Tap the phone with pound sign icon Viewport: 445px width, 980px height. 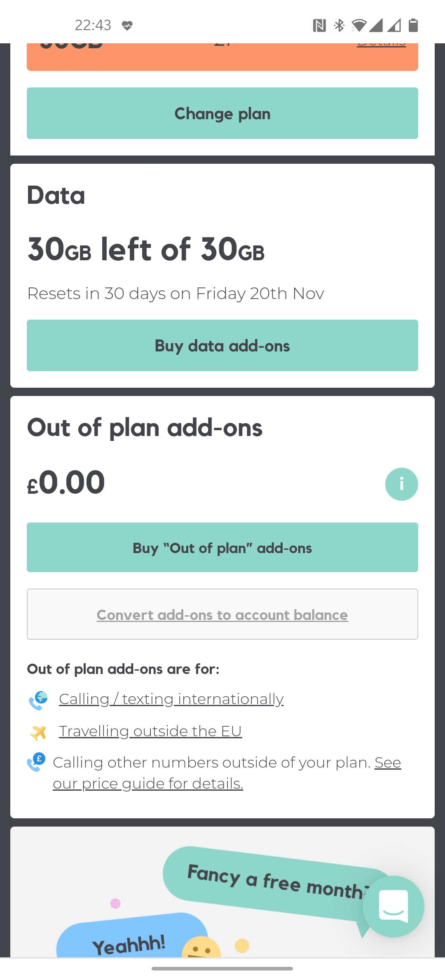pos(36,762)
